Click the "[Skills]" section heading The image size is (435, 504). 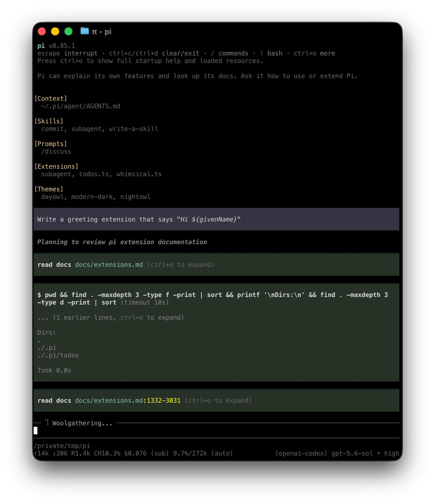click(x=49, y=121)
